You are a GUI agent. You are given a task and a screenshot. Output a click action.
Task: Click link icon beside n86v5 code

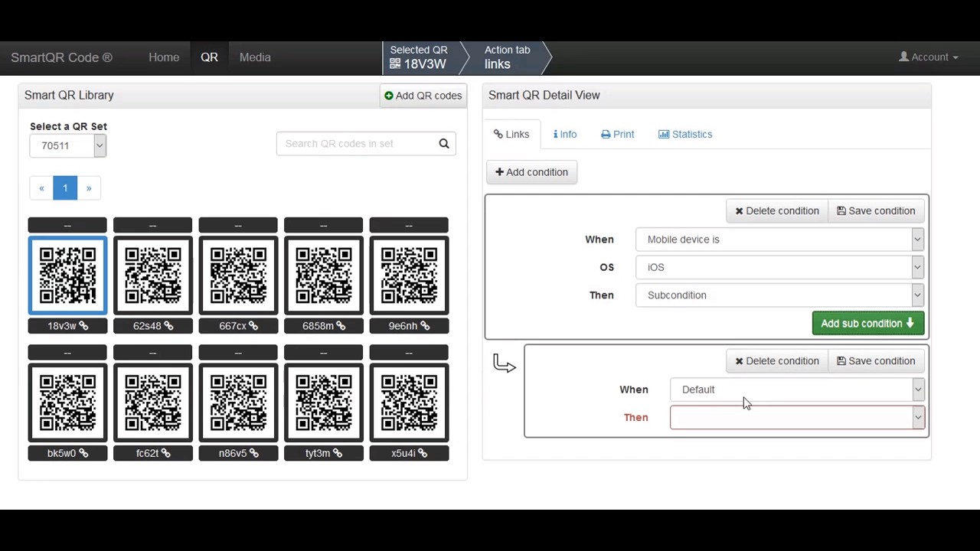(254, 453)
